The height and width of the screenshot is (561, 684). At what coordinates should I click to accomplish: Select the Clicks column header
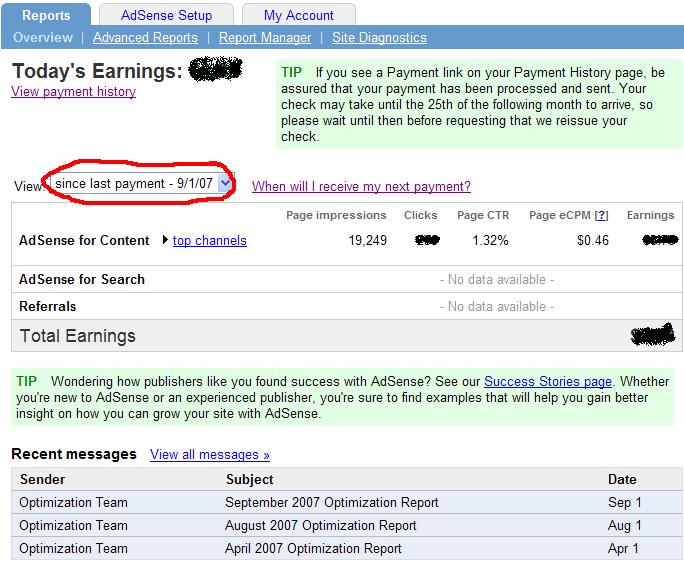coord(421,215)
